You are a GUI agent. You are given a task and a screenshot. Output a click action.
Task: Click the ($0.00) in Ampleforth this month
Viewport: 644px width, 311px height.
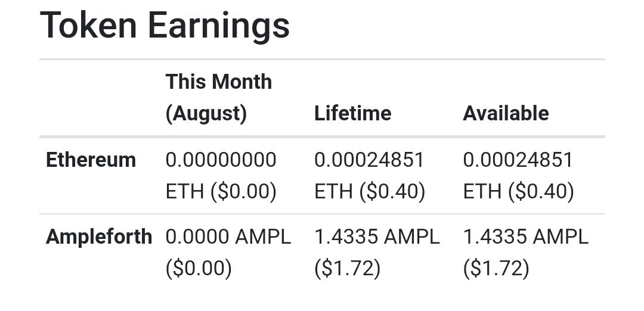click(199, 268)
